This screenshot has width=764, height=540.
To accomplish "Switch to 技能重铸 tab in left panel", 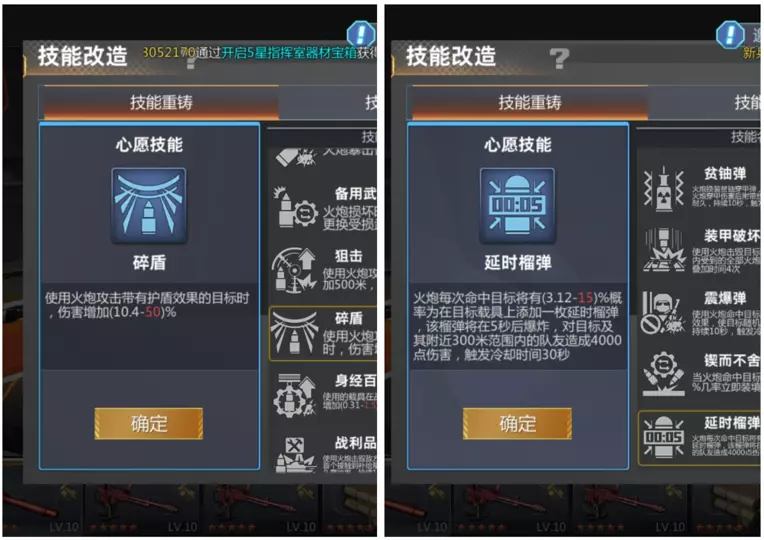I will pyautogui.click(x=161, y=102).
